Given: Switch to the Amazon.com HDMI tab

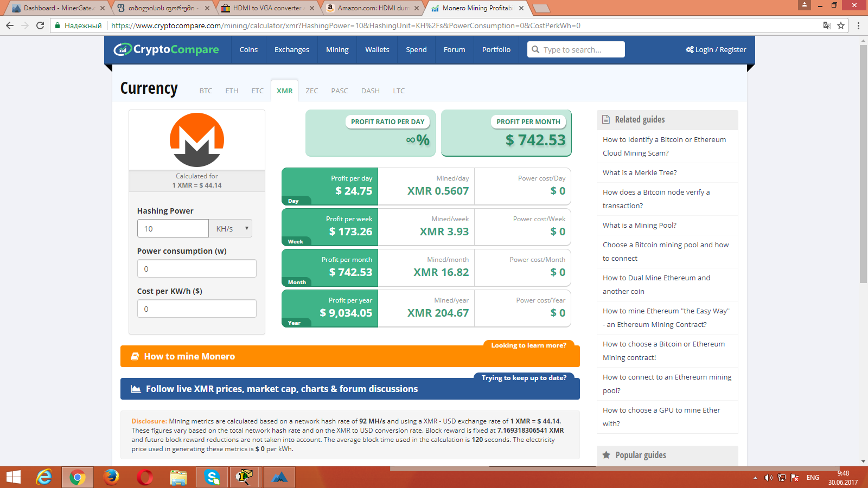Looking at the screenshot, I should pos(372,8).
